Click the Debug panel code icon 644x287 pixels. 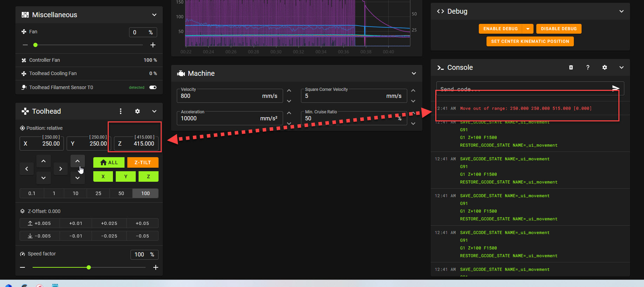click(441, 11)
